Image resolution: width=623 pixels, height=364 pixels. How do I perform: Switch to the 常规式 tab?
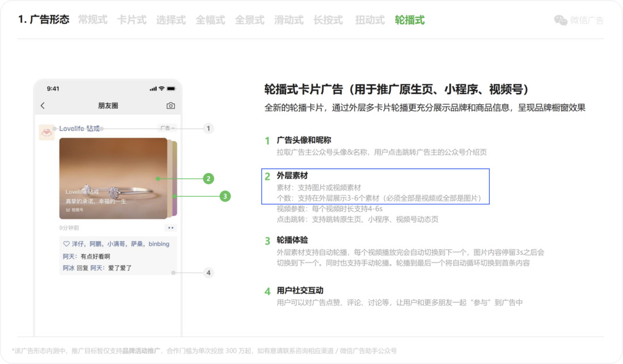tap(92, 20)
